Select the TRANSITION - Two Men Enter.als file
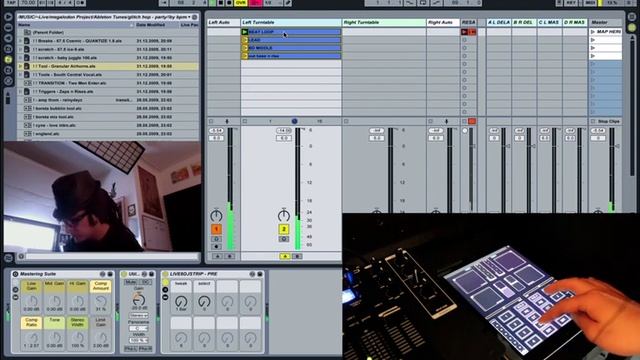This screenshot has height=360, width=640. (108, 83)
